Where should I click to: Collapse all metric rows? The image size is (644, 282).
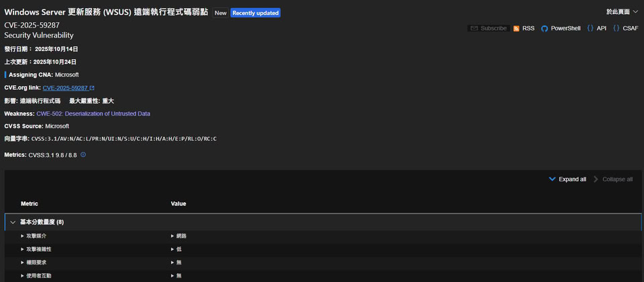[x=612, y=179]
